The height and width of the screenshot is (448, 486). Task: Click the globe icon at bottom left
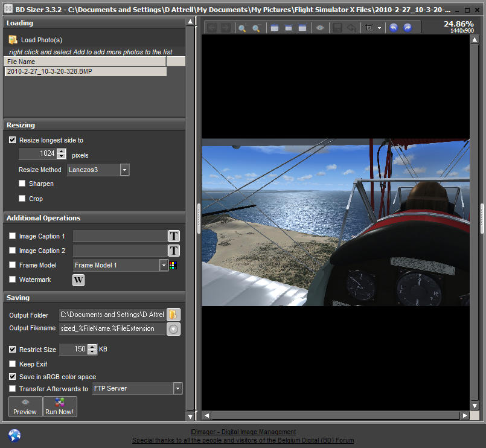pyautogui.click(x=14, y=435)
